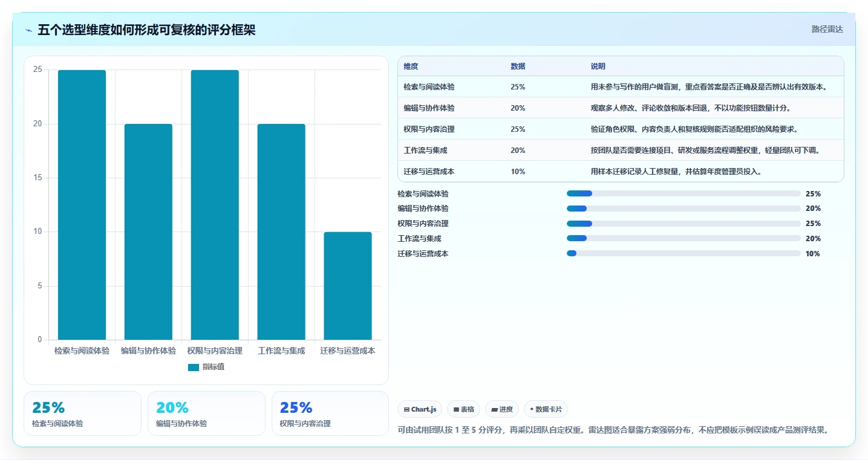Viewport: 868px width, 460px height.
Task: Click description starting 按团队是否需要连接项目
Action: tap(706, 151)
